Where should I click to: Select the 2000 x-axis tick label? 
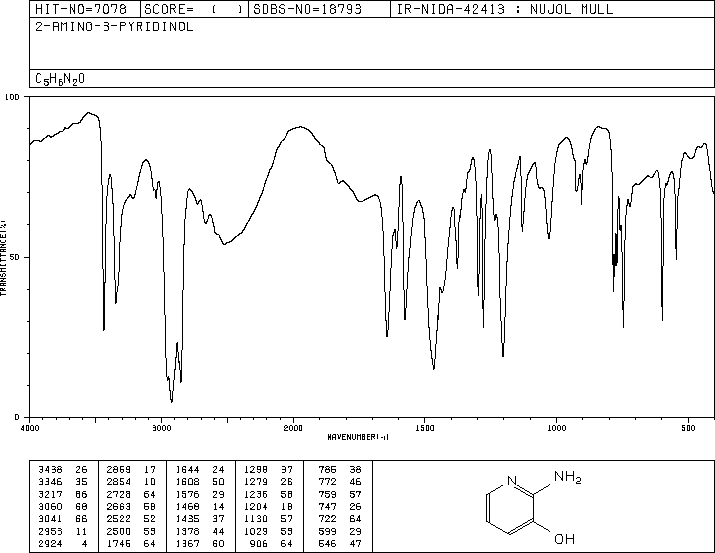(292, 427)
